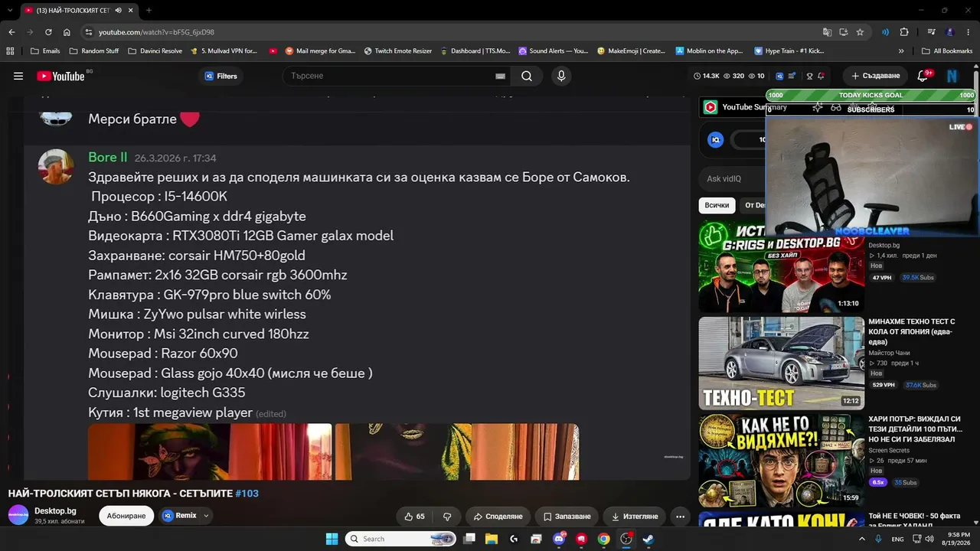The width and height of the screenshot is (980, 551).
Task: Bookmark this page with the star icon
Action: pos(860,32)
